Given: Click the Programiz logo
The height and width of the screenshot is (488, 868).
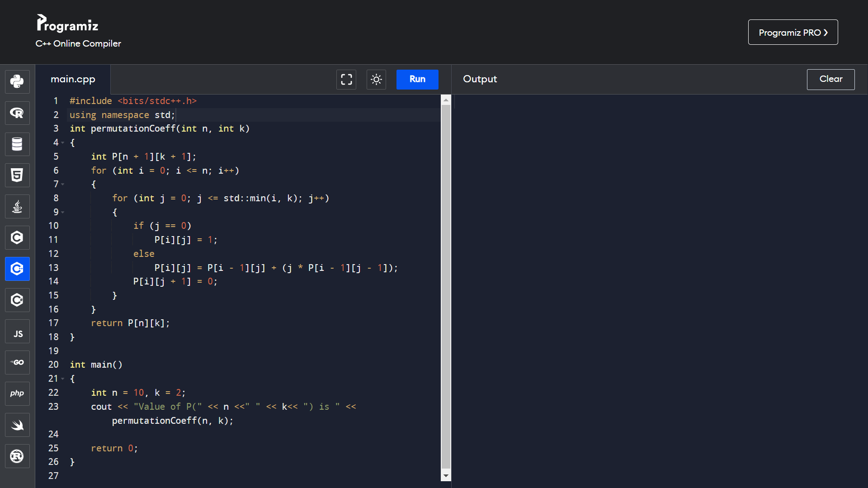Looking at the screenshot, I should coord(67,24).
